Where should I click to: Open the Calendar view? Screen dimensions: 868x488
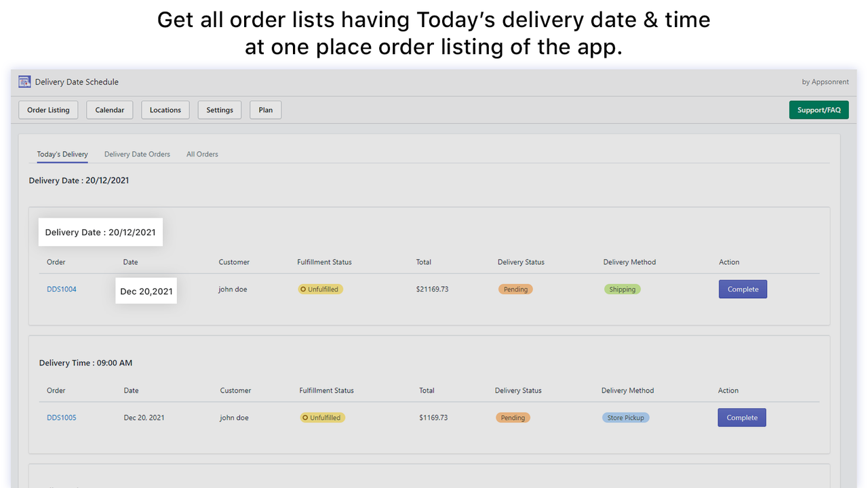[110, 110]
